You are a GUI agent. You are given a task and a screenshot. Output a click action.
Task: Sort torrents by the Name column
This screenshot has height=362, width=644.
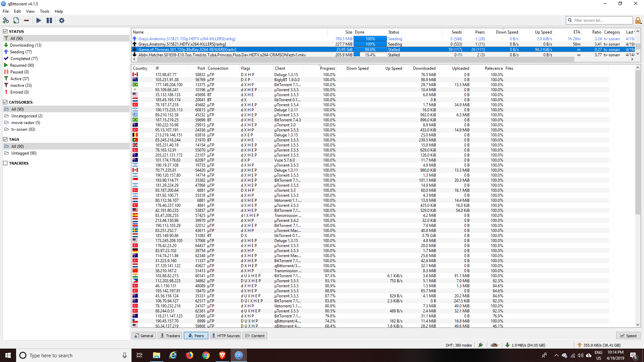[138, 32]
